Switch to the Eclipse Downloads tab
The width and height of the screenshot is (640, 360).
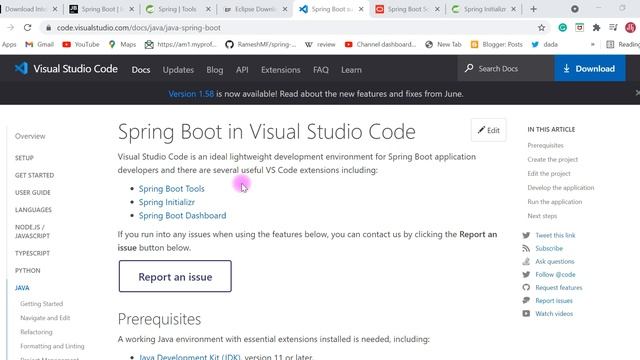coord(255,9)
